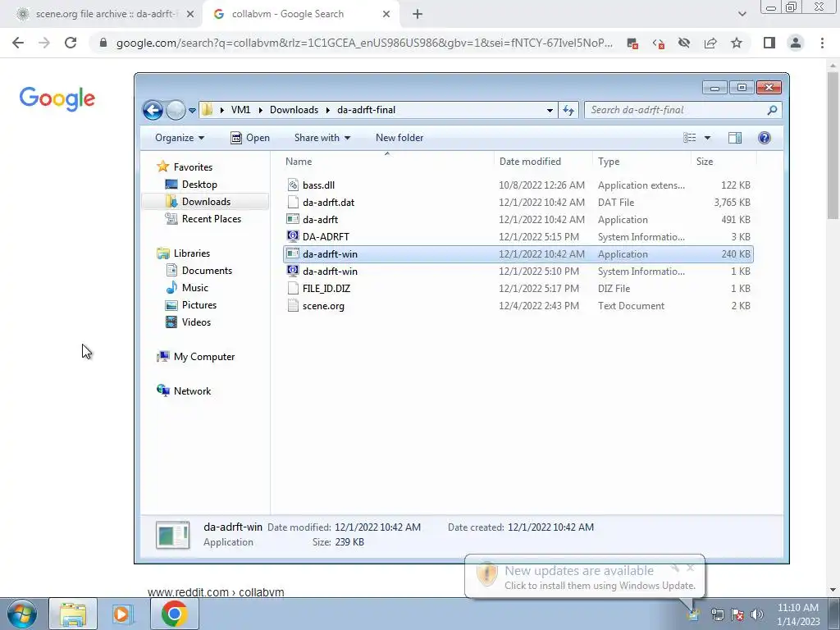Open the Pictures library
This screenshot has height=630, width=840.
(191, 305)
